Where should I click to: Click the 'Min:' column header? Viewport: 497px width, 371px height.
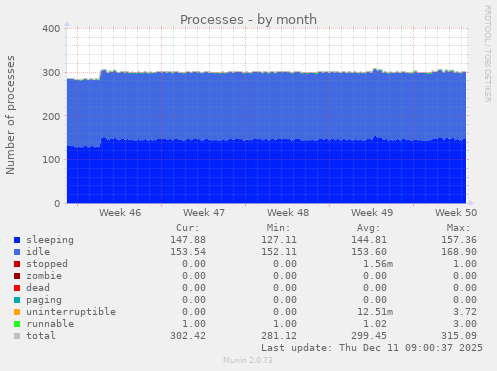coord(278,228)
